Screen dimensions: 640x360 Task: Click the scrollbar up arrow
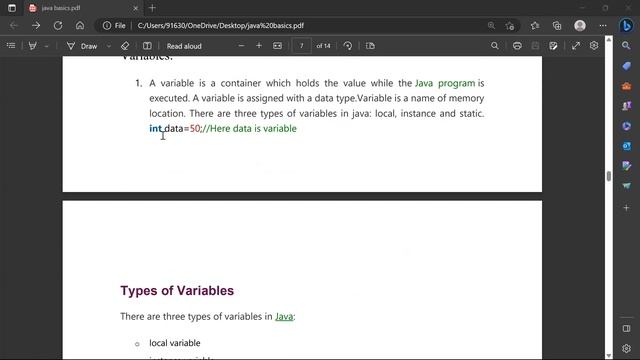coord(609,40)
